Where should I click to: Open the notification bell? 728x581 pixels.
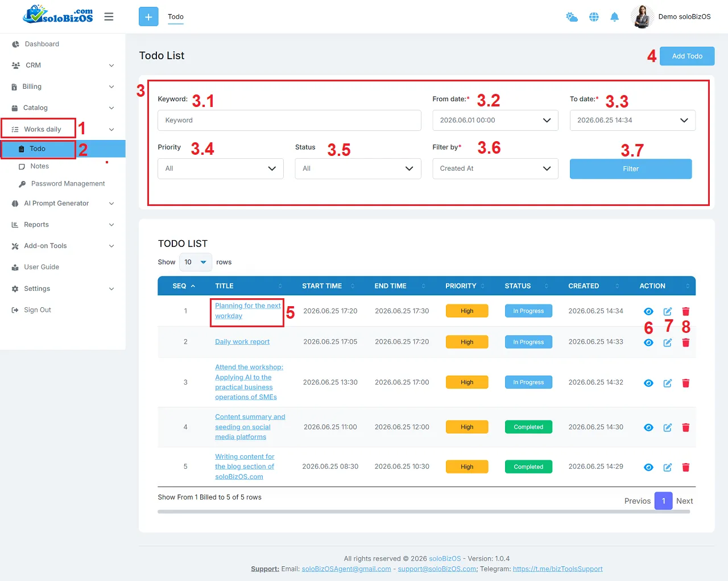click(x=614, y=17)
